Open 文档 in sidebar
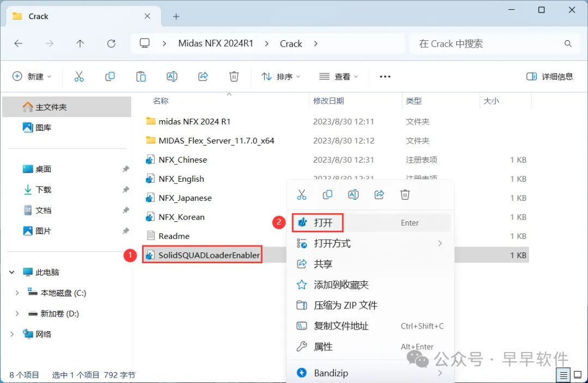The width and height of the screenshot is (588, 383). point(67,210)
